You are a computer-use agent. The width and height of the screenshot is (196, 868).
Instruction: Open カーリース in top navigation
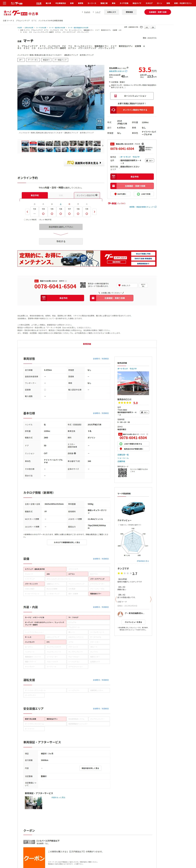click(92, 3)
